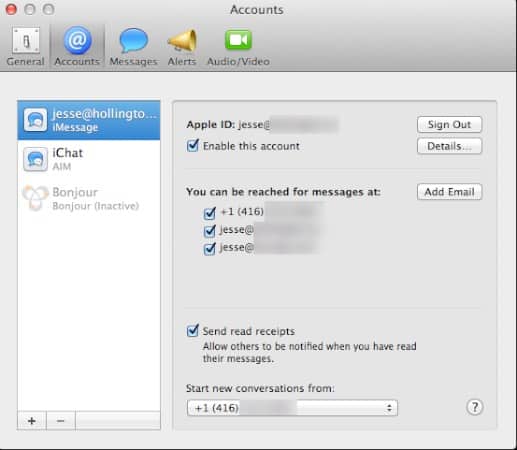Open the Details... button
Image resolution: width=517 pixels, height=450 pixels.
coord(449,146)
